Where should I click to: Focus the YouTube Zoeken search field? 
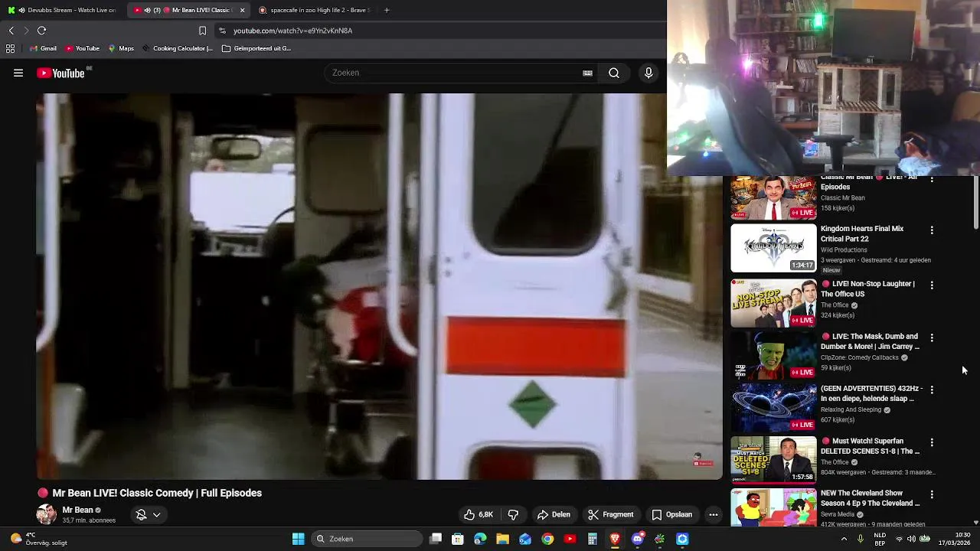(x=452, y=73)
